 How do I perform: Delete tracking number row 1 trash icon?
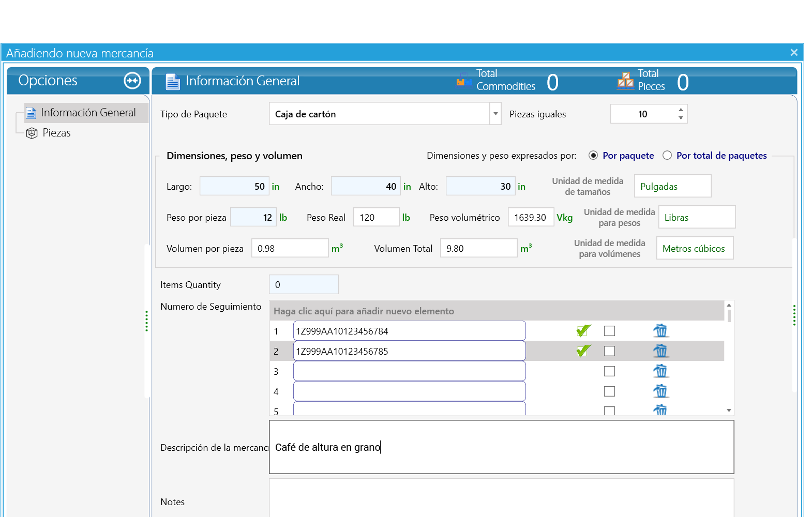click(660, 331)
